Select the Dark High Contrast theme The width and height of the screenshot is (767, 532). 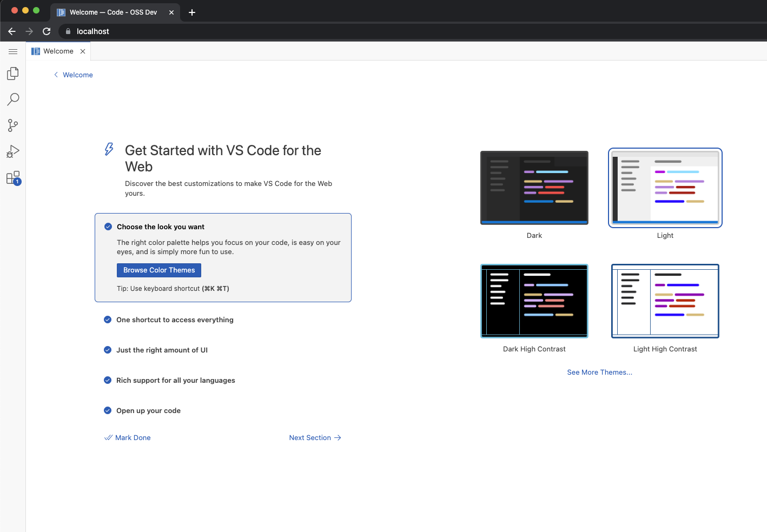tap(534, 301)
